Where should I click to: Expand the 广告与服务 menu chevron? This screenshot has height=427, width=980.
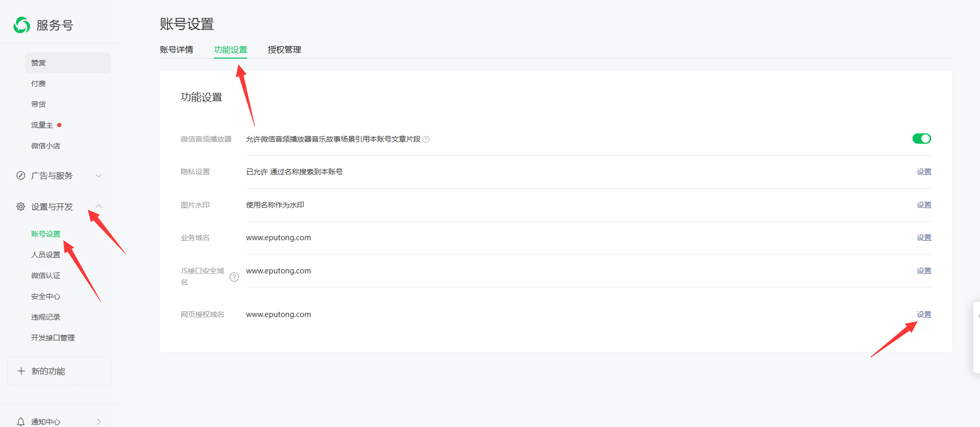pos(99,176)
